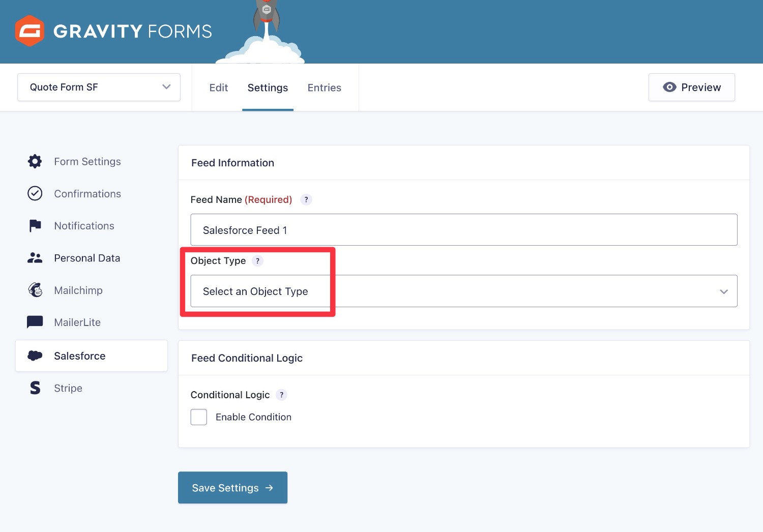
Task: Click the Stripe S icon
Action: click(x=35, y=388)
